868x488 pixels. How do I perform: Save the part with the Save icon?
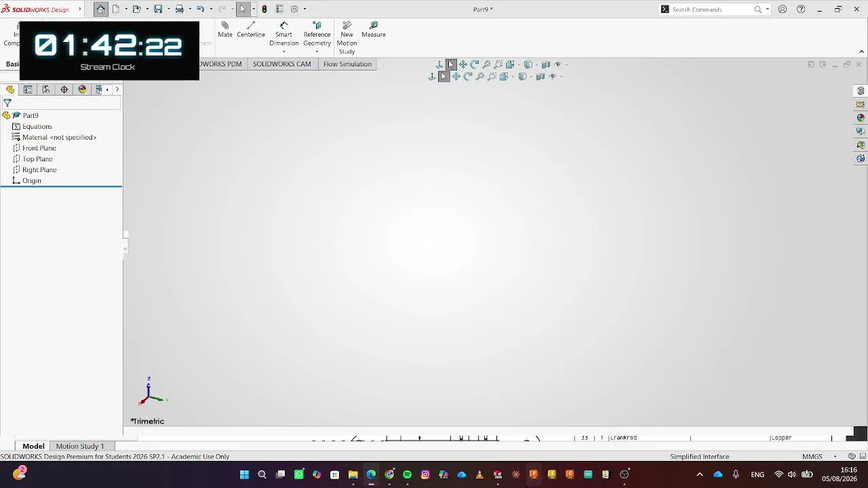point(158,9)
